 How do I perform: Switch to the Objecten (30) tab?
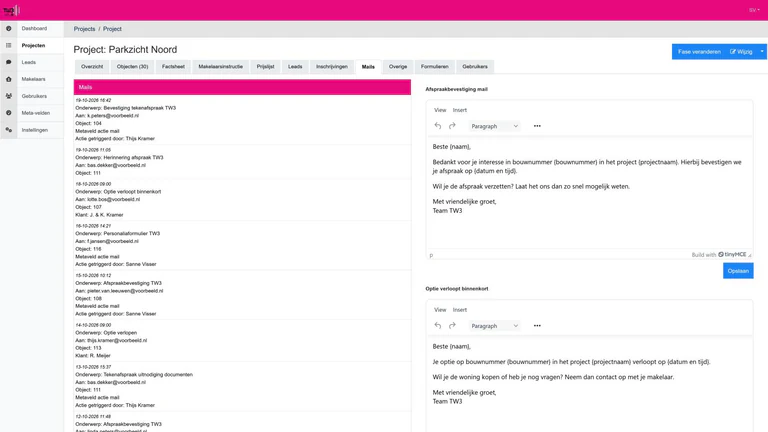(x=132, y=67)
